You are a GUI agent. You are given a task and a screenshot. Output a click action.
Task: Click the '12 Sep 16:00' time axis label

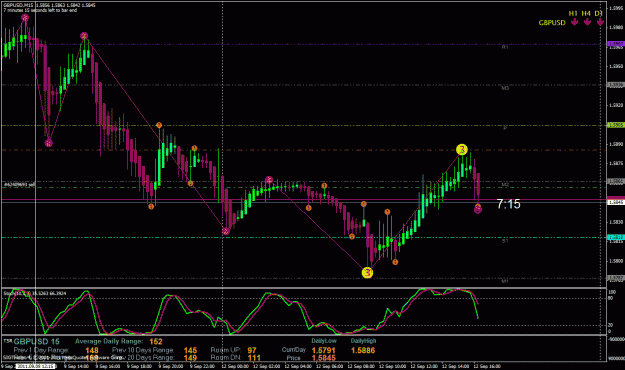[487, 366]
